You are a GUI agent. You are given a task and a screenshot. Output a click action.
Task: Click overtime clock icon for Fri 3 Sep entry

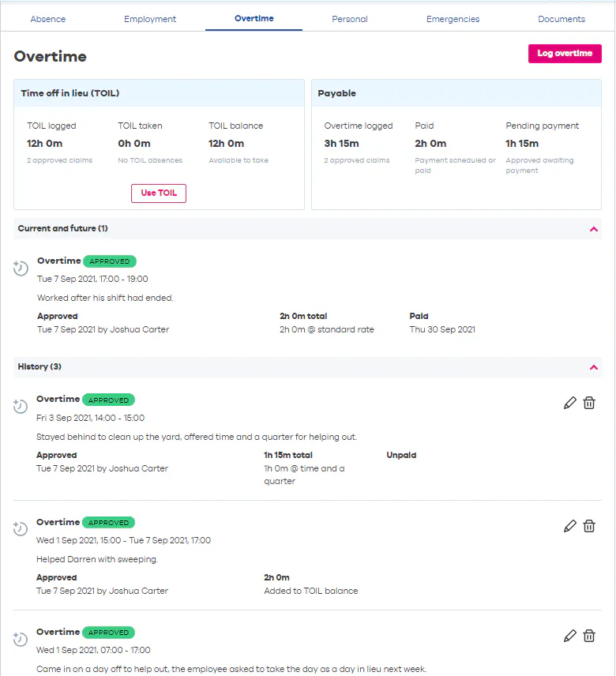[21, 407]
